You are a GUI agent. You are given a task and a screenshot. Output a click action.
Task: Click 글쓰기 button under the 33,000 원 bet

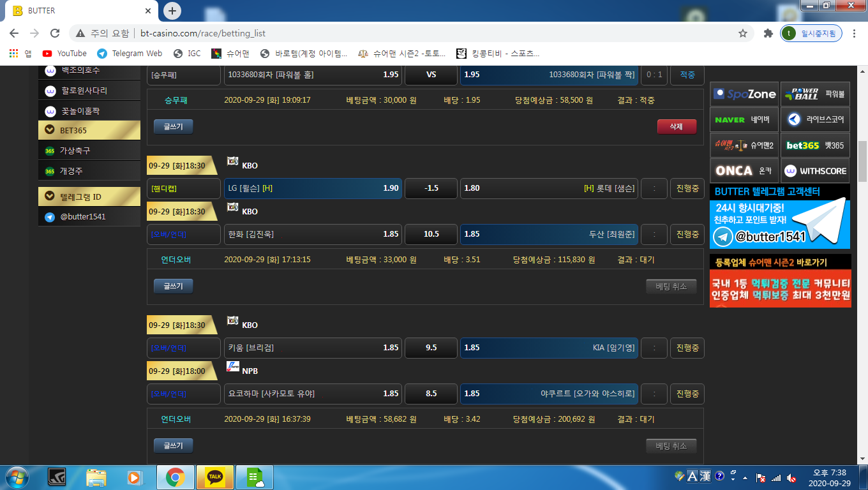coord(173,286)
